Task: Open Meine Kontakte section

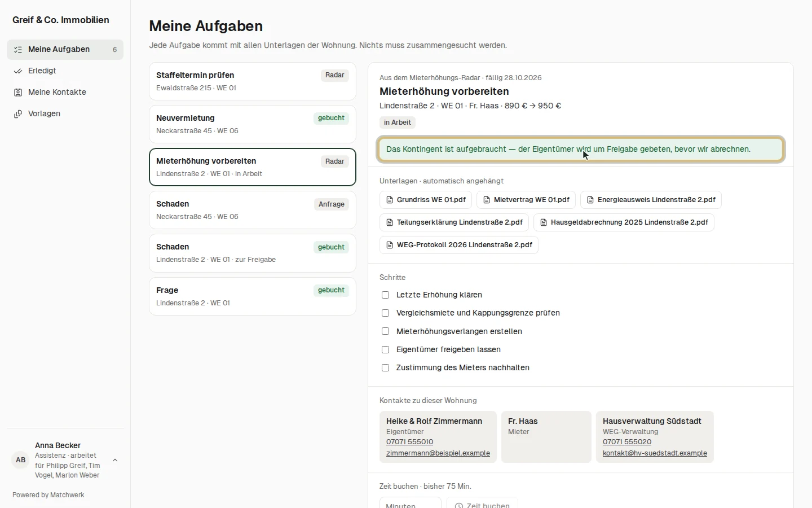Action: click(65, 93)
